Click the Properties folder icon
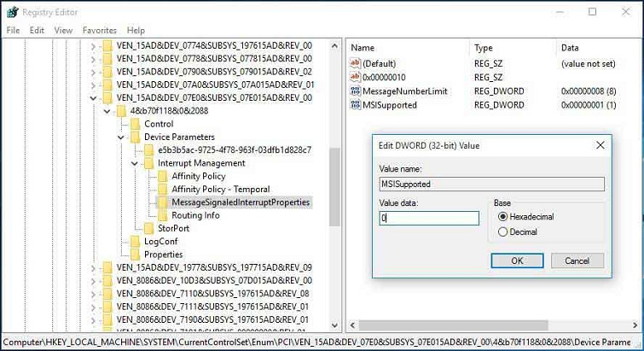This screenshot has width=644, height=351. pos(135,254)
